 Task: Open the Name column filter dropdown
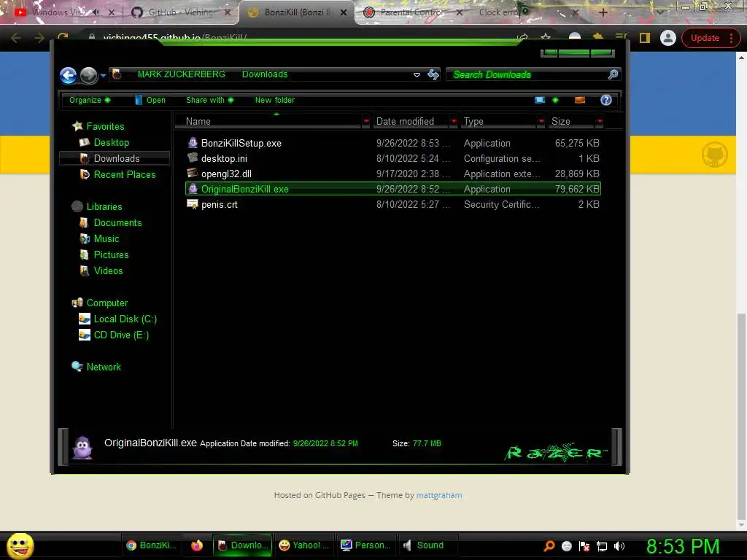tap(366, 122)
